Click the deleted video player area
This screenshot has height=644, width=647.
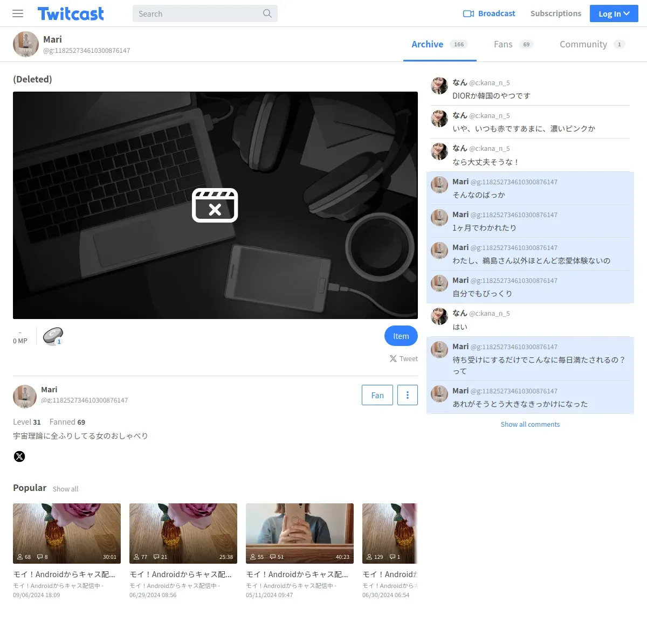[215, 205]
